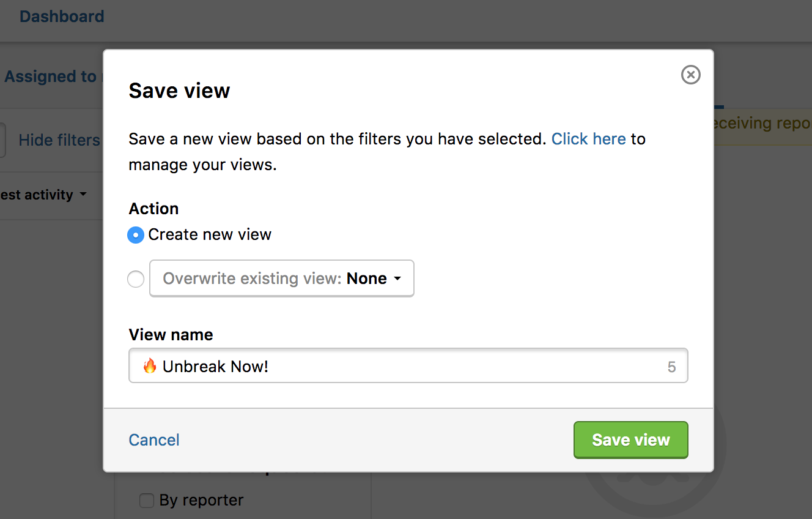Screen dimensions: 812x519
Task: Expand the Overwrite existing view dropdown
Action: click(x=281, y=279)
